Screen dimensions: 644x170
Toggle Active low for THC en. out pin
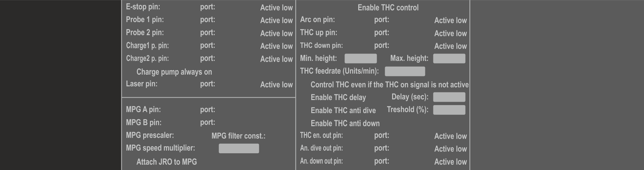click(450, 136)
